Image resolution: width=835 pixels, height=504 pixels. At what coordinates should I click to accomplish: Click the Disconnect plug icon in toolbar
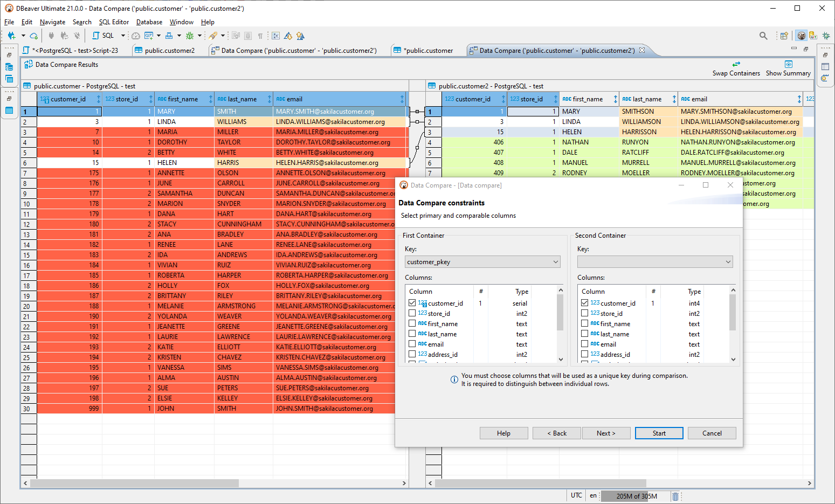[x=77, y=36]
